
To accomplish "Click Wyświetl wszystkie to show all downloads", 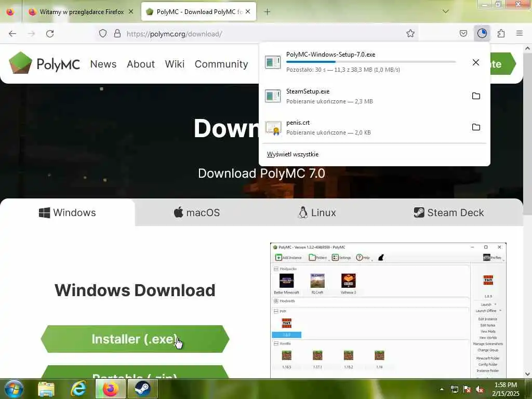I will (x=292, y=154).
